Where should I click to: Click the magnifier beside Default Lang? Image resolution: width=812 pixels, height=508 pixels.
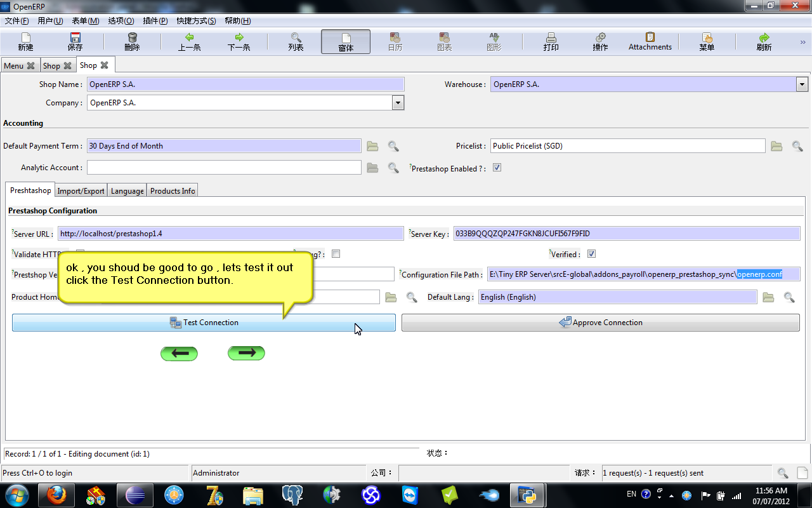789,297
